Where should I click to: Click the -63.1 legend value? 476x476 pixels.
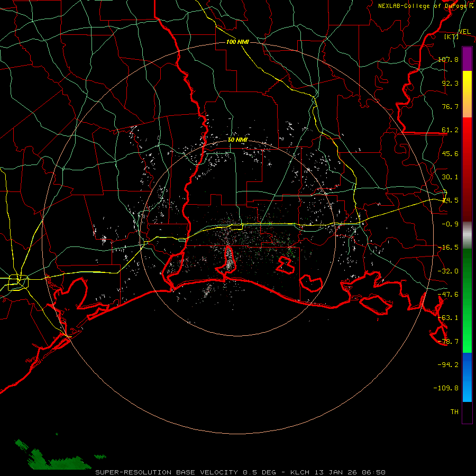click(448, 318)
